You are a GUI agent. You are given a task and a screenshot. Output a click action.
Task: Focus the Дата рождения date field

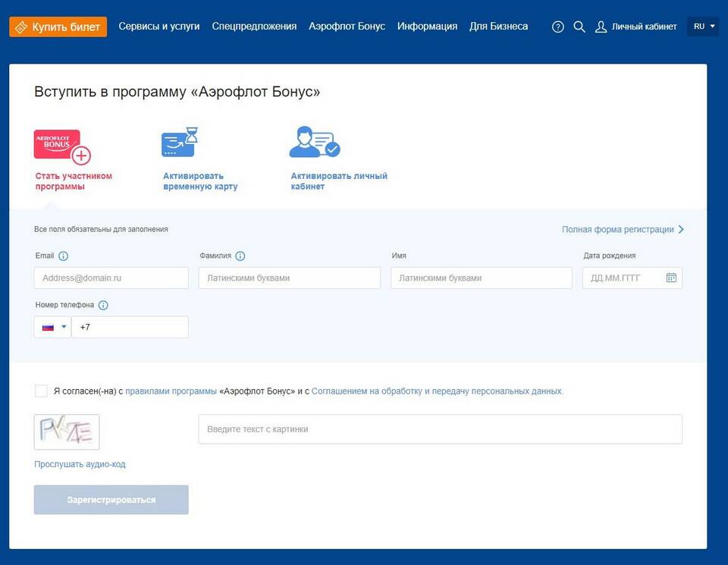[x=632, y=278]
